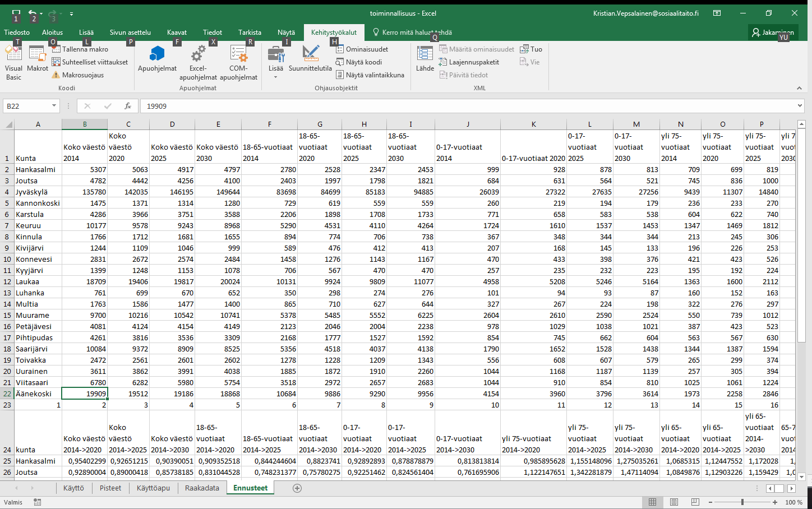Click vertical scrollbar up arrow
Image resolution: width=812 pixels, height=509 pixels.
pos(801,124)
